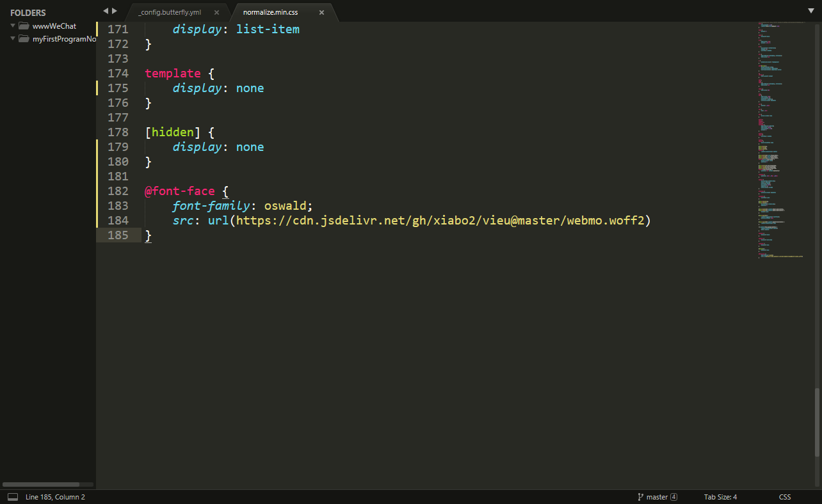822x504 pixels.
Task: Click line number 182 in gutter
Action: coord(118,191)
